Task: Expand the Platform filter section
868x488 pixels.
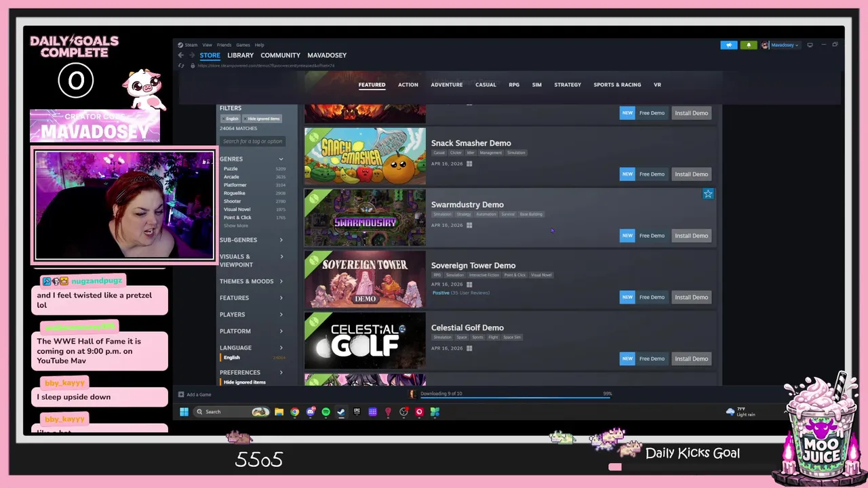Action: [x=252, y=331]
